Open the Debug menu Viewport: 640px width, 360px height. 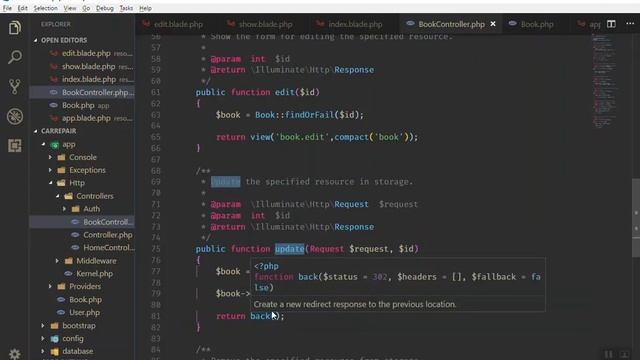coord(105,8)
